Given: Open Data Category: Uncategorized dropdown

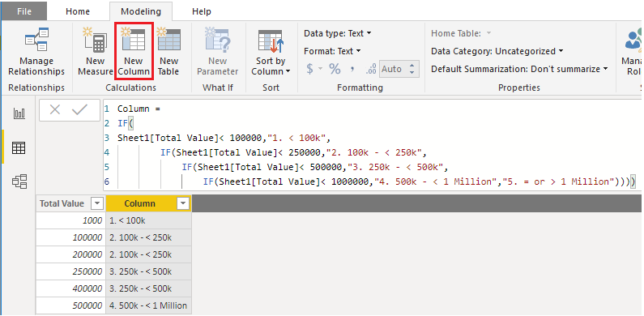Looking at the screenshot, I should tap(497, 51).
